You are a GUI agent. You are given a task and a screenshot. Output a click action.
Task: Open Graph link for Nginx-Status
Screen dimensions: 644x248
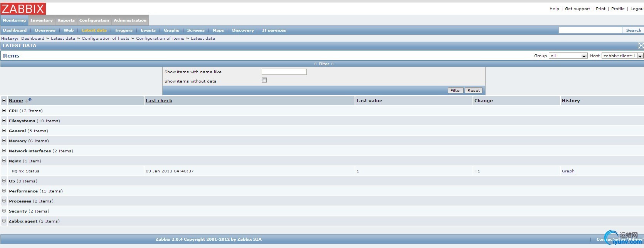tap(568, 171)
